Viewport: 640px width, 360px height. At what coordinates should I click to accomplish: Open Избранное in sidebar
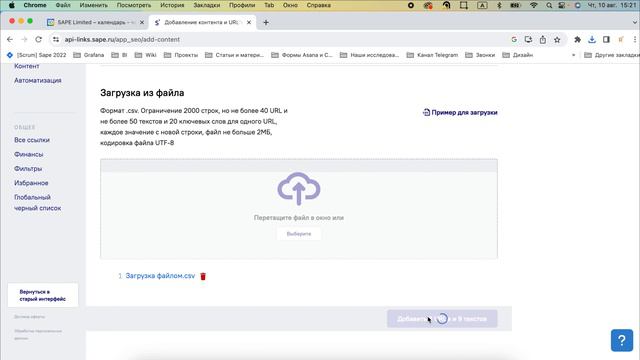tap(31, 183)
